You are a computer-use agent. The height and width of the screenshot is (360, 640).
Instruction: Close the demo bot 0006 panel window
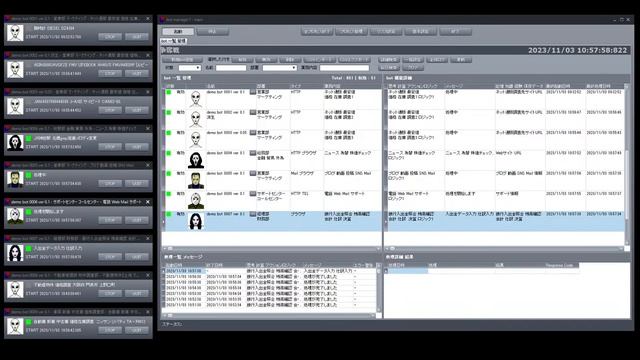coord(148,202)
